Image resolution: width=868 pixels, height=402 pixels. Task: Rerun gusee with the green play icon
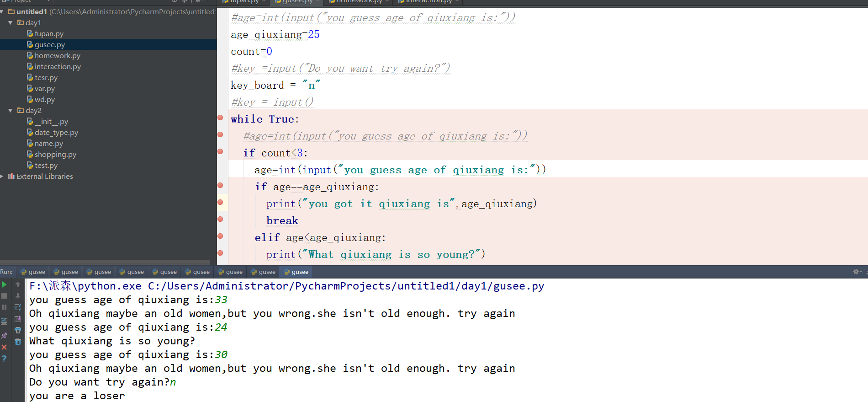pyautogui.click(x=4, y=284)
